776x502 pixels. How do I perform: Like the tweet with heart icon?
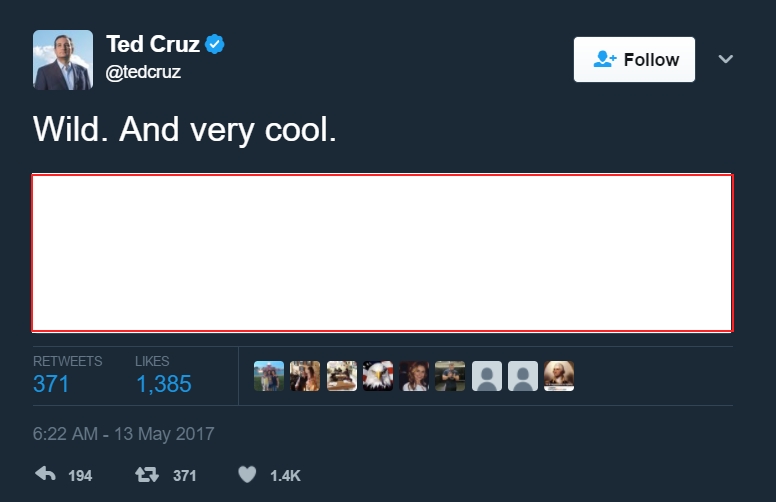tap(247, 474)
